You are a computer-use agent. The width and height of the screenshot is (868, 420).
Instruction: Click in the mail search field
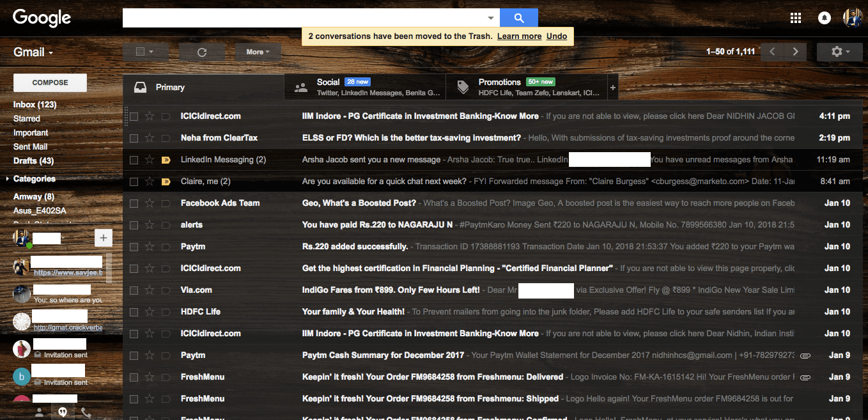[x=304, y=18]
